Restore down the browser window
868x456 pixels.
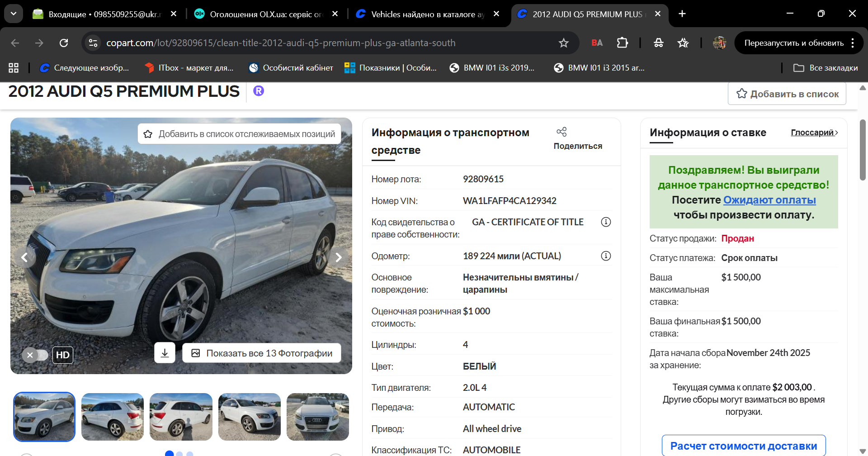[821, 14]
